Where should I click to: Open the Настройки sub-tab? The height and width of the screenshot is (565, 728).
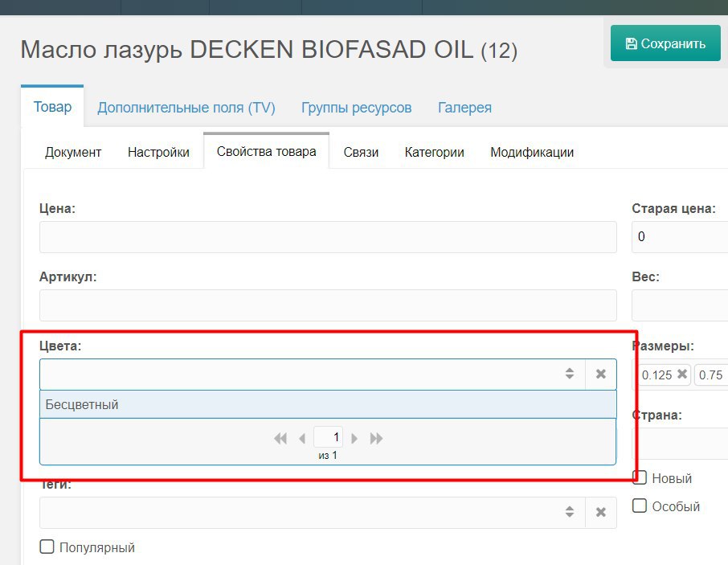click(158, 152)
